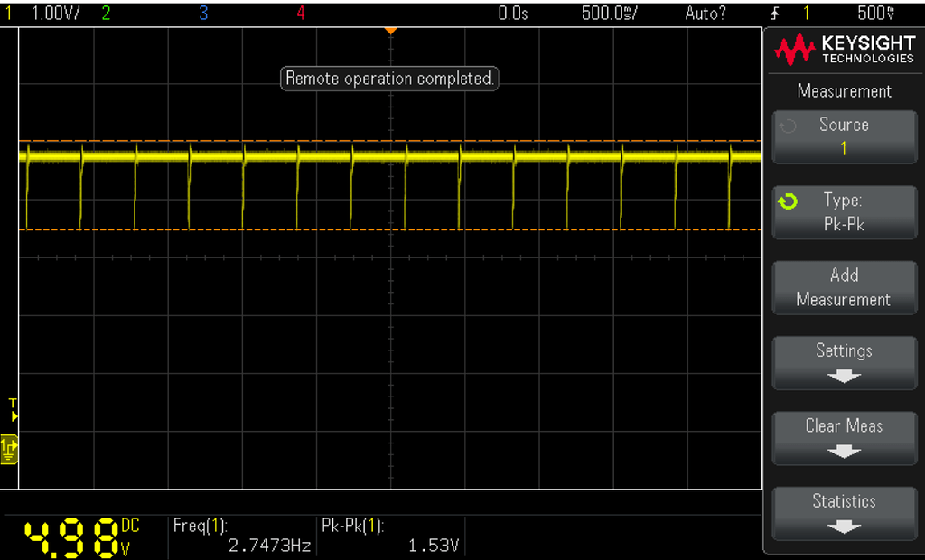This screenshot has height=560, width=925.
Task: Expand the Settings softkey menu
Action: (844, 362)
